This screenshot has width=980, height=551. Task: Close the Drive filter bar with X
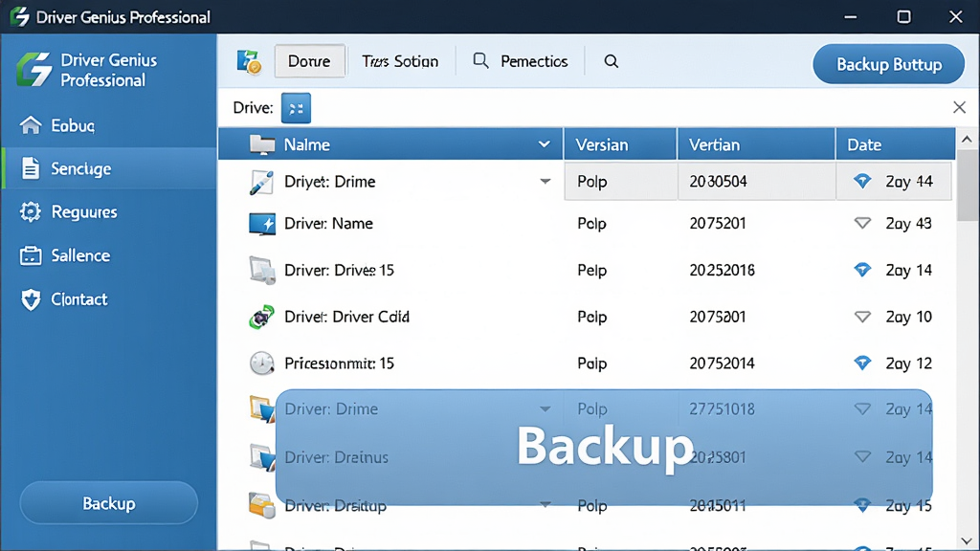(959, 107)
